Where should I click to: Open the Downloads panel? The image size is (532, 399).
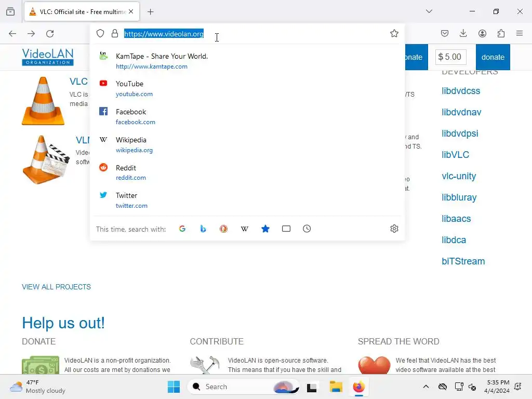click(x=463, y=33)
